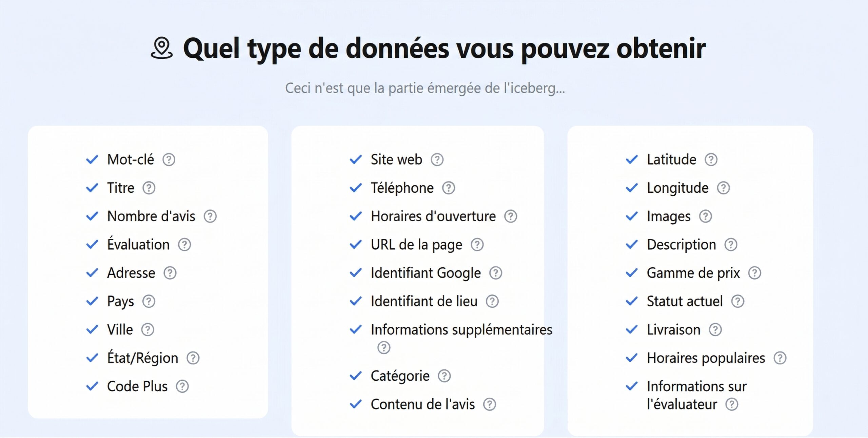Toggle the checkmark beside Longitude
Viewport: 868px width, 438px height.
pos(631,188)
